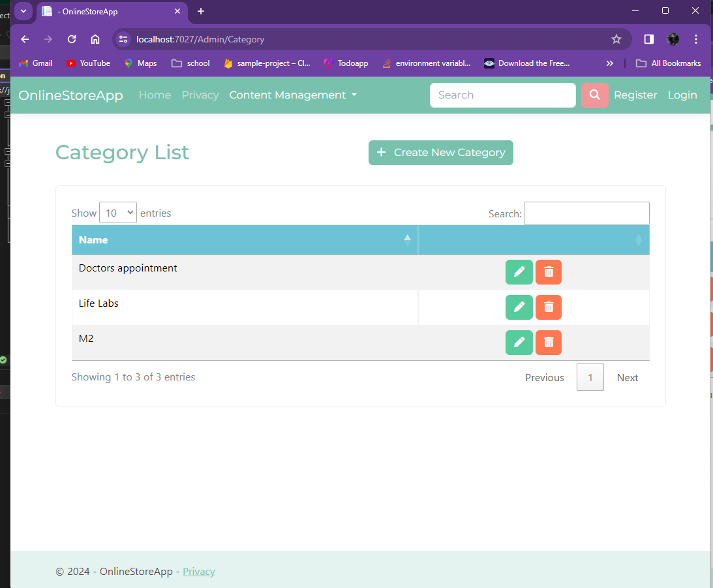Image resolution: width=713 pixels, height=588 pixels.
Task: Follow the Login link in navbar
Action: (x=682, y=95)
